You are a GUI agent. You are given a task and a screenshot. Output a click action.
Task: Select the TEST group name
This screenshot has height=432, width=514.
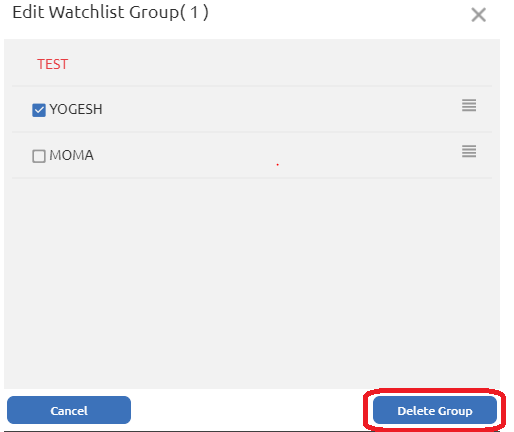pos(52,64)
